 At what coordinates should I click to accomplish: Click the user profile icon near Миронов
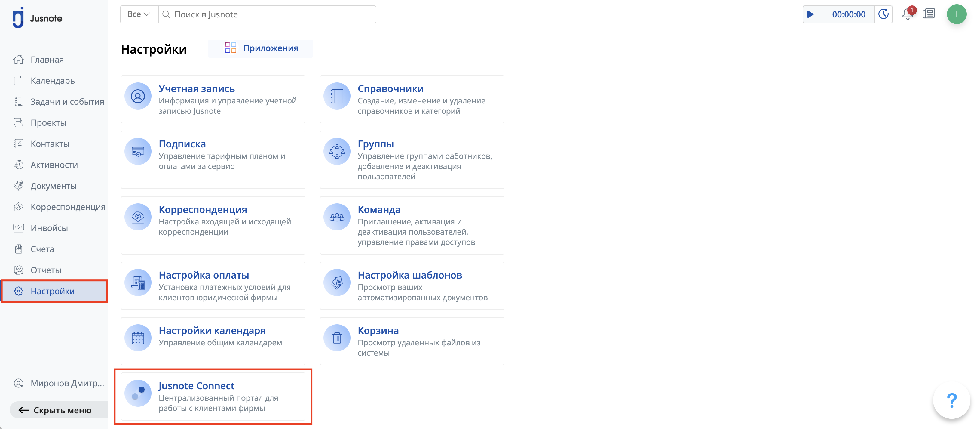(19, 383)
